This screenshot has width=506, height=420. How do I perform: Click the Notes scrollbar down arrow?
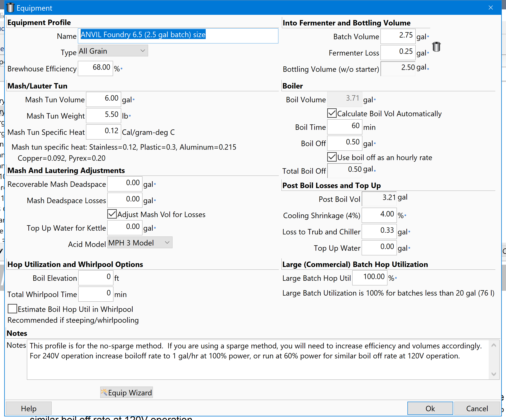[494, 374]
